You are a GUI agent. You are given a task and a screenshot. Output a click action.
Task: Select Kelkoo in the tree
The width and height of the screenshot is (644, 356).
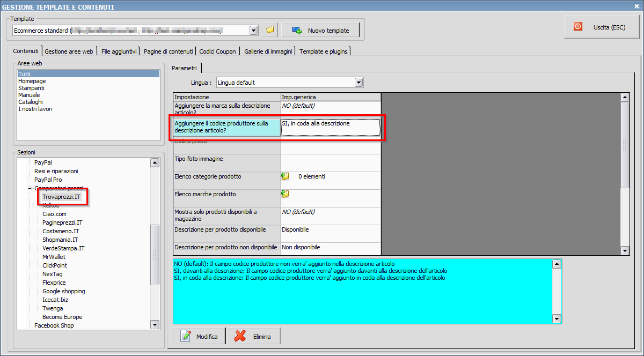(x=51, y=205)
